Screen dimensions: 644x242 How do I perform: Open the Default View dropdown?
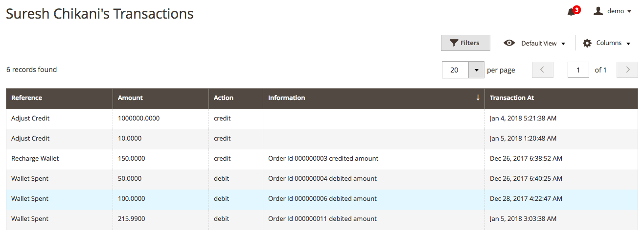coord(534,43)
